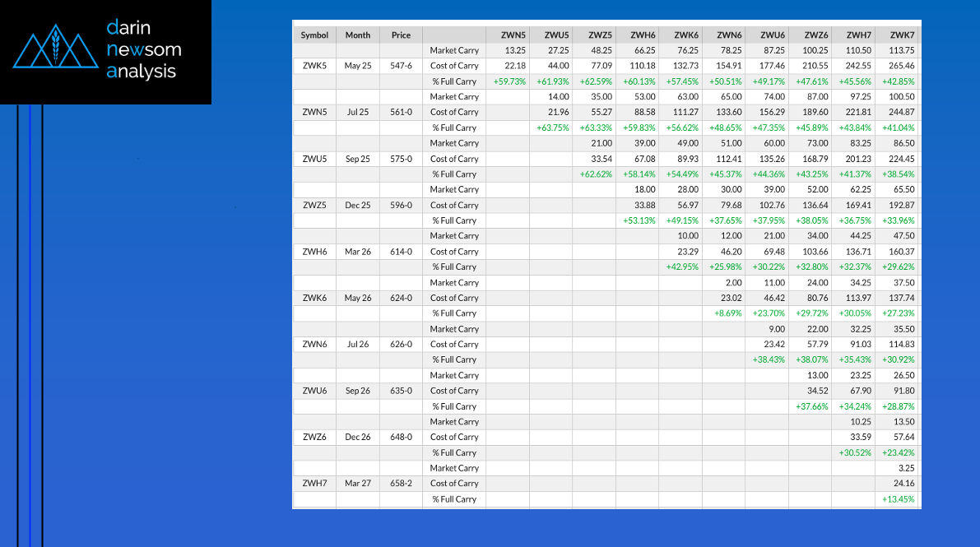Click the ZWH7 symbol row cell
This screenshot has height=547, width=980.
pos(314,484)
